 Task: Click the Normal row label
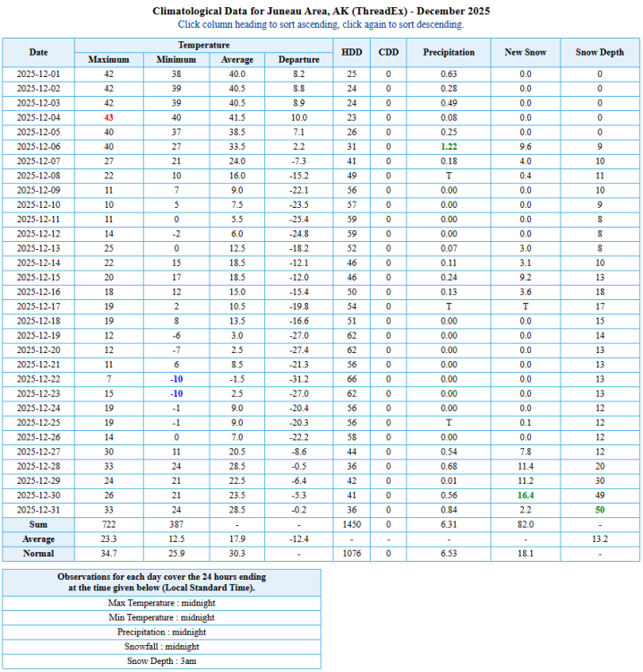(39, 554)
